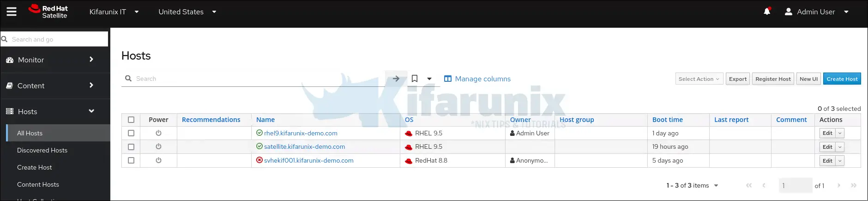Open Discovered Hosts in sidebar
The height and width of the screenshot is (201, 868).
click(x=42, y=150)
